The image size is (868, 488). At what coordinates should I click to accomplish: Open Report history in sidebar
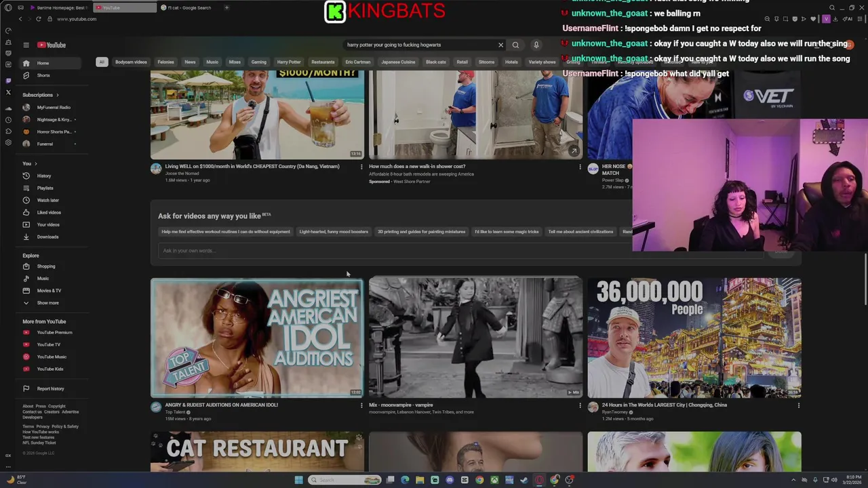point(52,388)
